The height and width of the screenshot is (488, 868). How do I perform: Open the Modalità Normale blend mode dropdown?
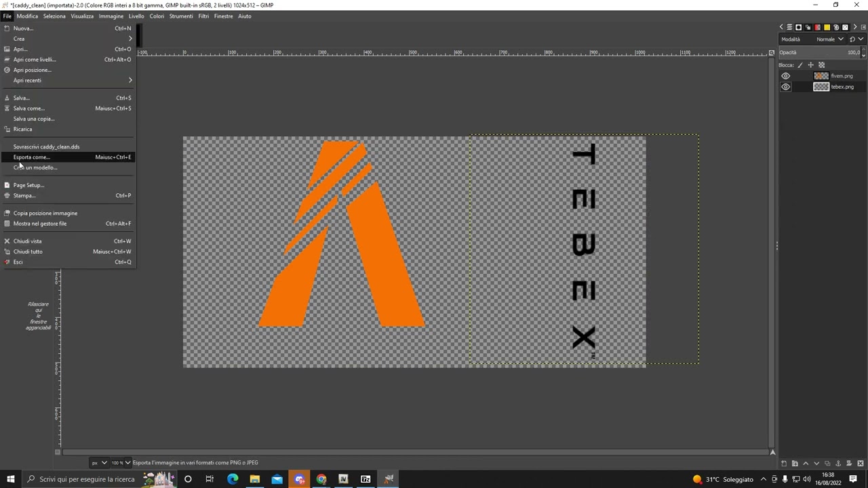812,39
